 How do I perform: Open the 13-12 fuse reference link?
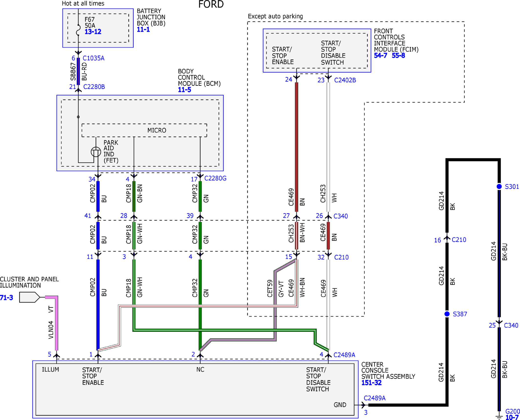coord(93,32)
